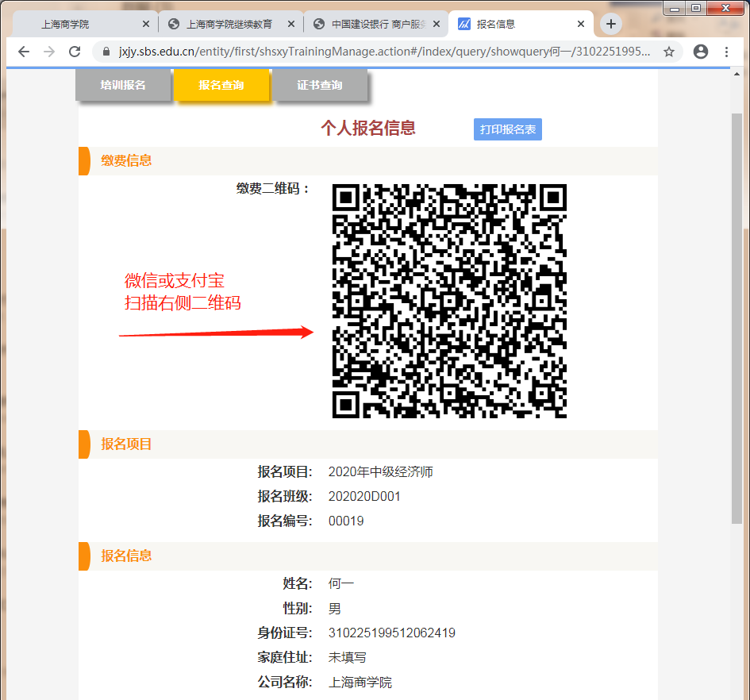Open the 培训报名 navigation tab
Viewport: 750px width, 700px height.
(123, 85)
